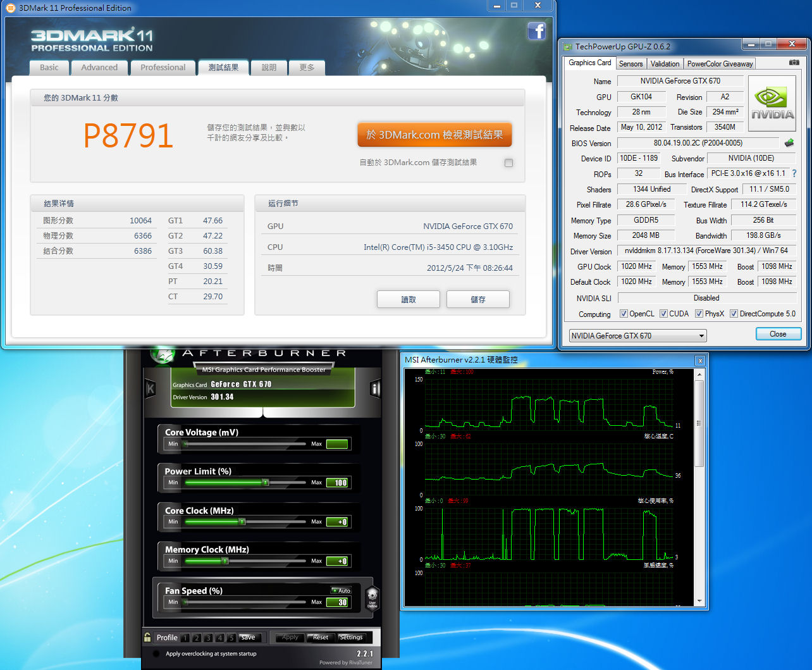
Task: Close the hardware monitor window
Action: click(x=699, y=361)
